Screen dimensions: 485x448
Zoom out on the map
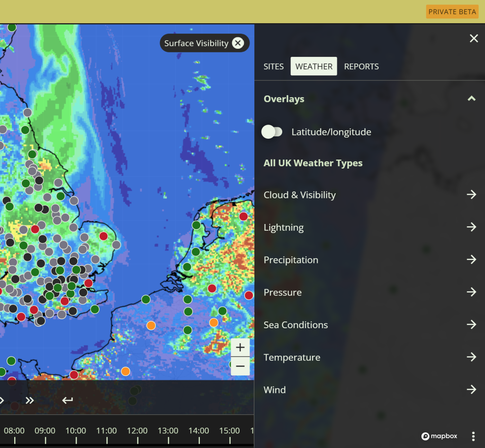point(240,366)
